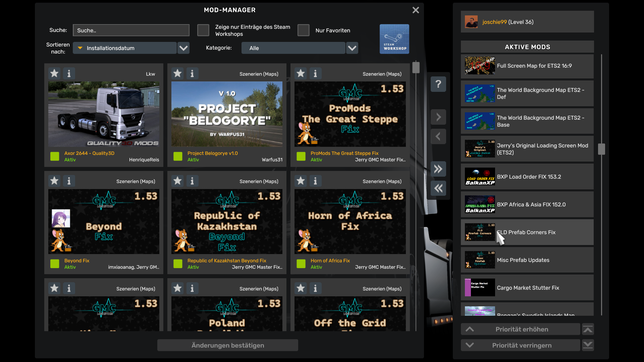Viewport: 644px width, 362px height.
Task: Enable Steam Workshop entries only checkbox
Action: pyautogui.click(x=203, y=30)
